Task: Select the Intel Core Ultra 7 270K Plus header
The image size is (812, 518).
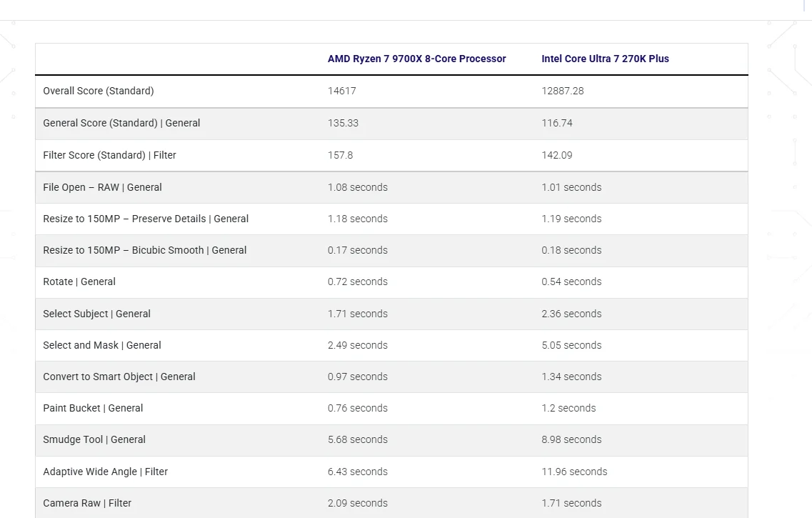Action: coord(605,59)
